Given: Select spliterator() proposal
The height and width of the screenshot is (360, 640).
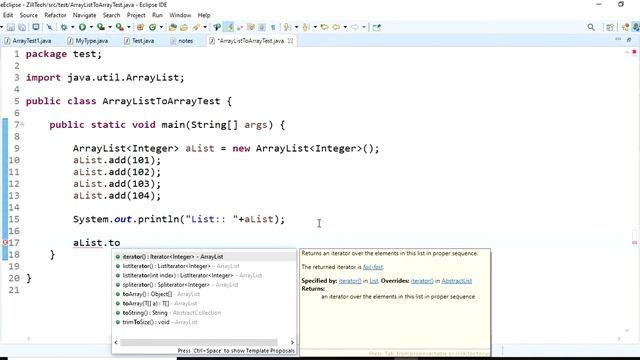Looking at the screenshot, I should click(x=204, y=284).
